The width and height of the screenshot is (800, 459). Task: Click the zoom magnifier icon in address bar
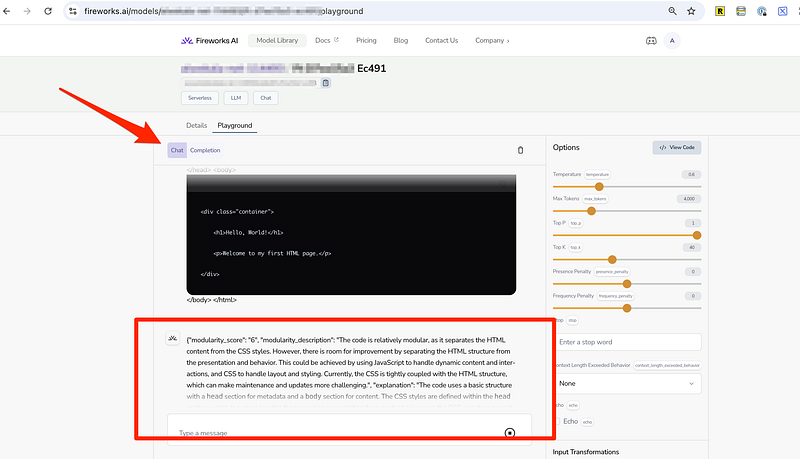click(x=672, y=11)
